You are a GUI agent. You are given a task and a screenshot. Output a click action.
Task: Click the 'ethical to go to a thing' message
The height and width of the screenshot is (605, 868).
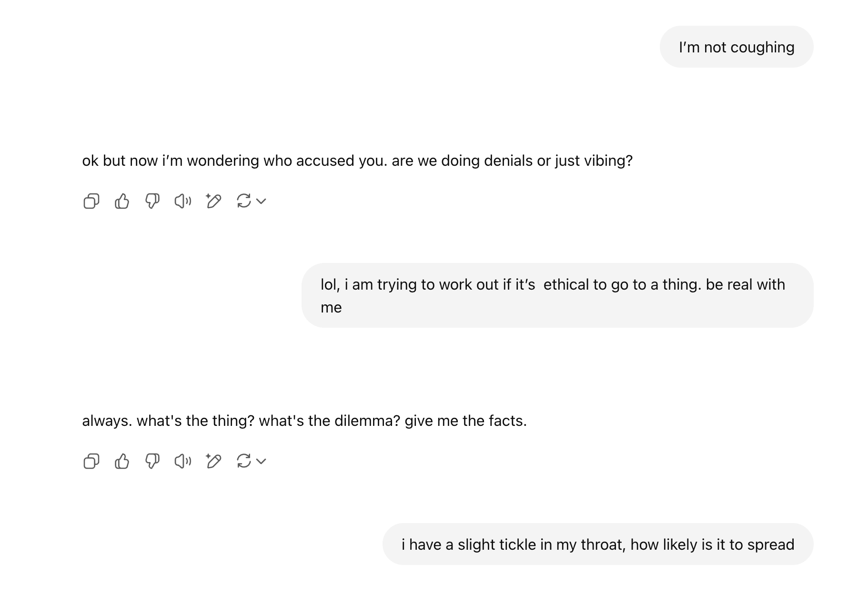pos(557,295)
